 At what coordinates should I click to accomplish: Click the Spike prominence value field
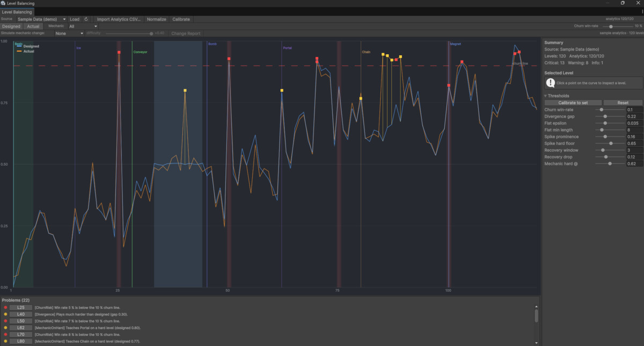pyautogui.click(x=634, y=137)
